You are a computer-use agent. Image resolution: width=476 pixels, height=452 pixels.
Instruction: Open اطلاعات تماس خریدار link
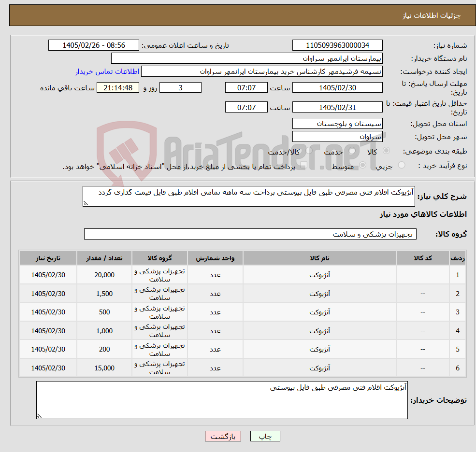tap(107, 71)
